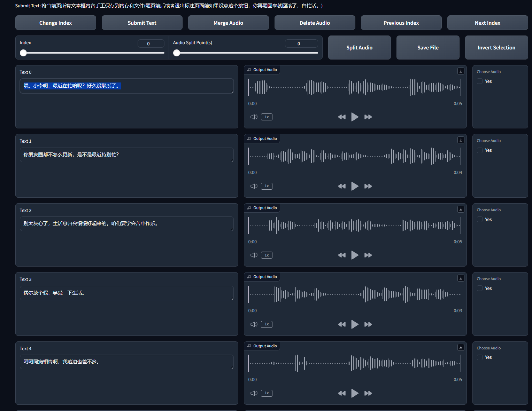Change the 1x playback speed on Text 0 audio

pos(267,117)
